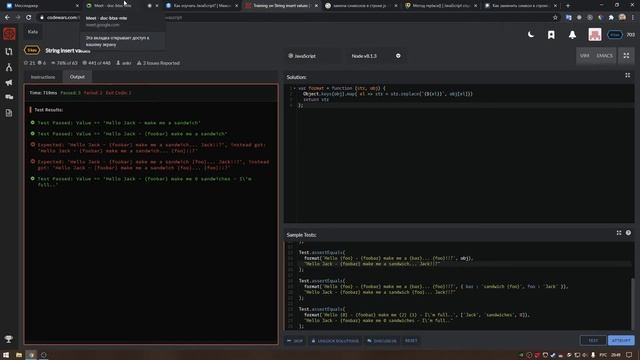Open the Sample Tests help icon
Image resolution: width=640 pixels, height=360 pixels.
click(x=628, y=233)
